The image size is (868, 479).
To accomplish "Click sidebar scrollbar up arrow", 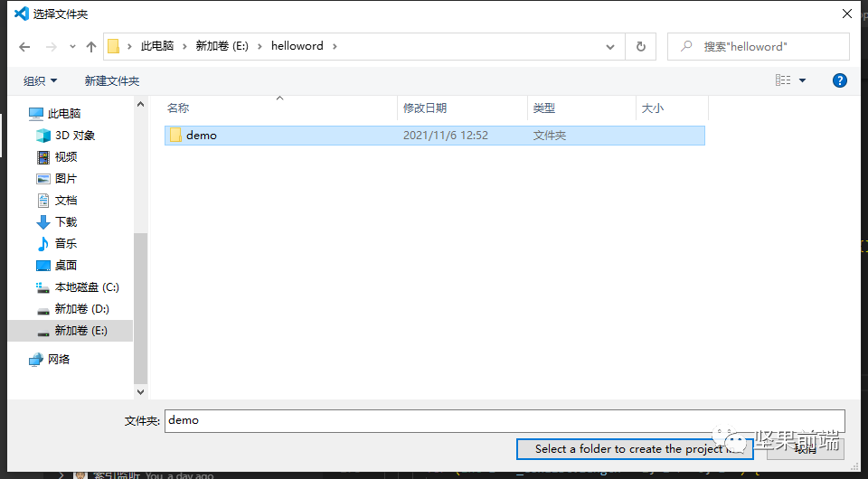I will (141, 104).
